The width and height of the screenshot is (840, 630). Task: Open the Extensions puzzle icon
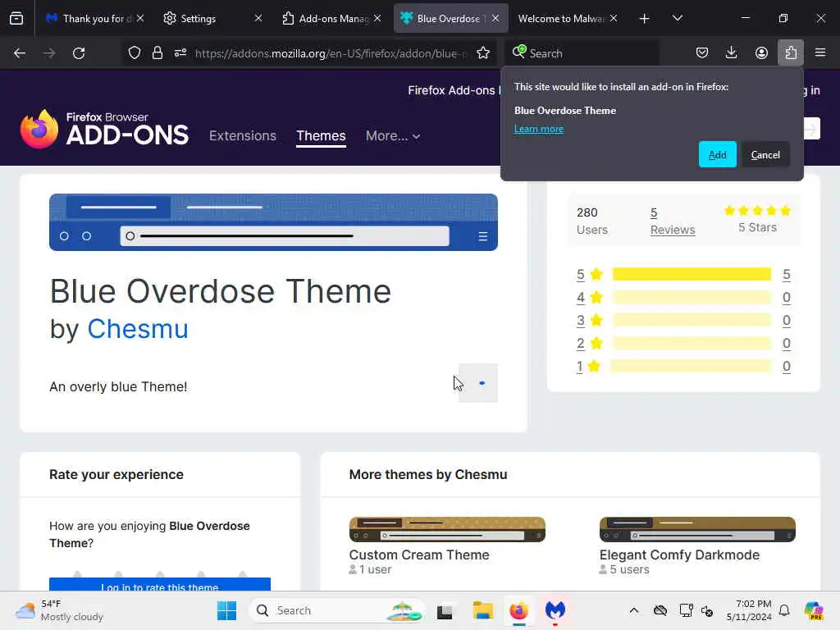(x=791, y=53)
